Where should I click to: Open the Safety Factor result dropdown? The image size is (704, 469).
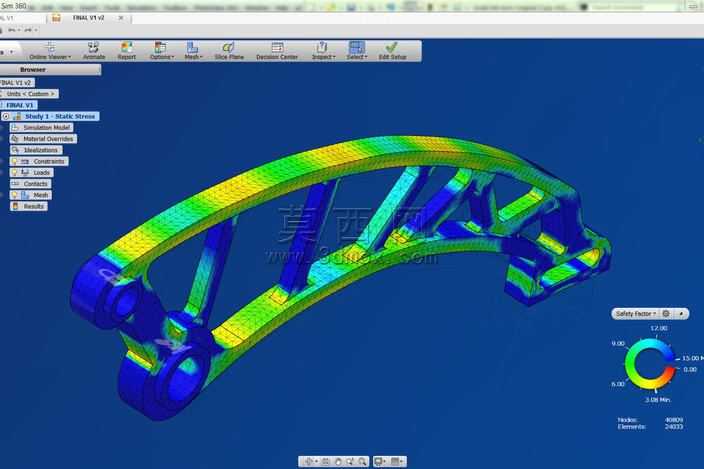pyautogui.click(x=636, y=314)
